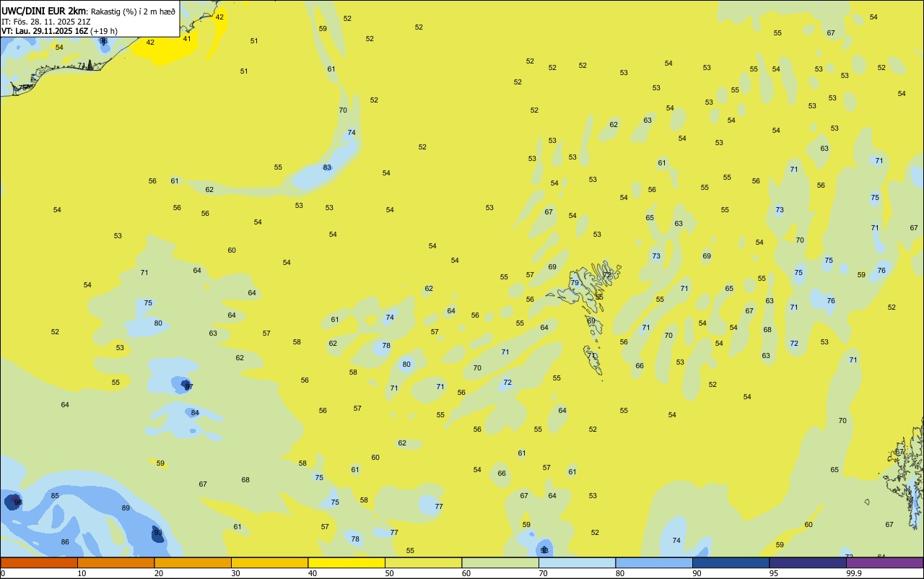924x579 pixels.
Task: Click the "(+19 h)" forecast offset text
Action: (104, 31)
